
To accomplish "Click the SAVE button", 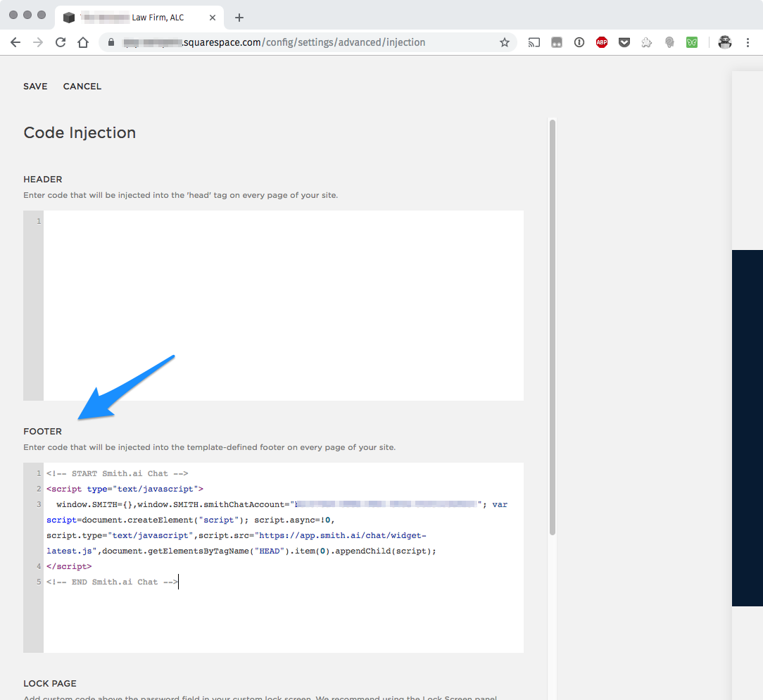I will pos(35,86).
